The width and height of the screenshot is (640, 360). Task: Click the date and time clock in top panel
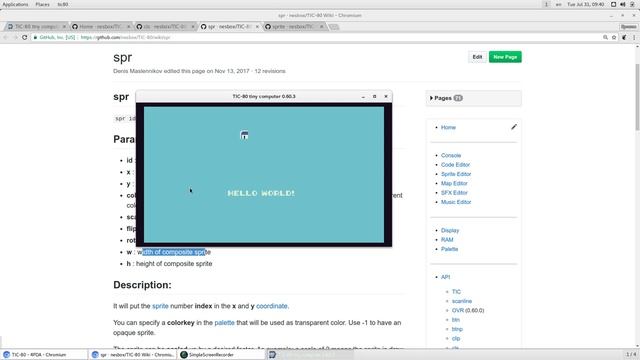[586, 4]
